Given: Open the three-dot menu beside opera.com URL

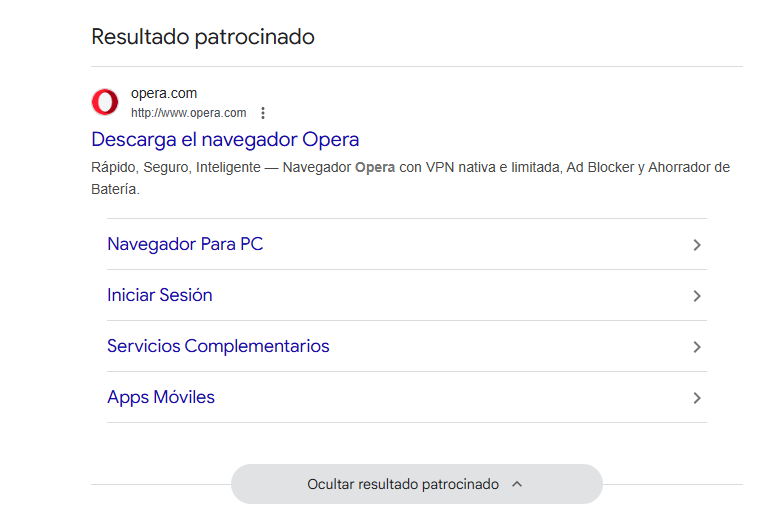Looking at the screenshot, I should (x=263, y=113).
